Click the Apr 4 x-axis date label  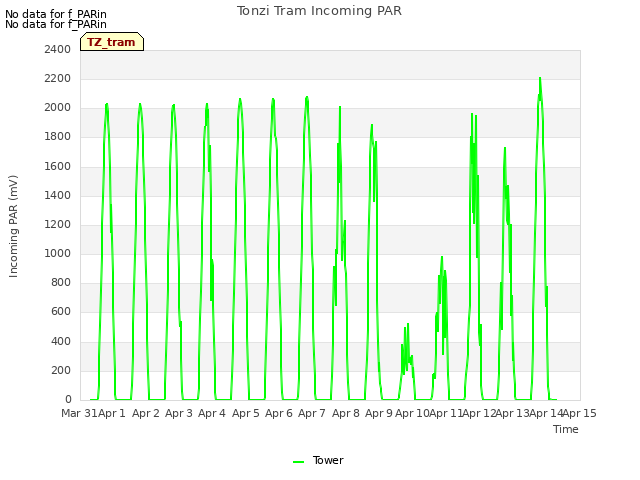coord(212,413)
